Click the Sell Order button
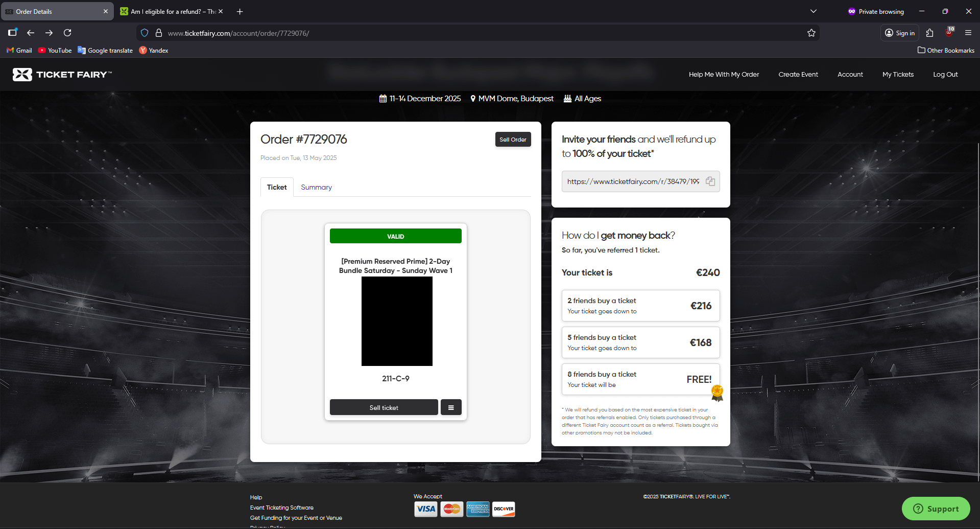 pyautogui.click(x=513, y=140)
